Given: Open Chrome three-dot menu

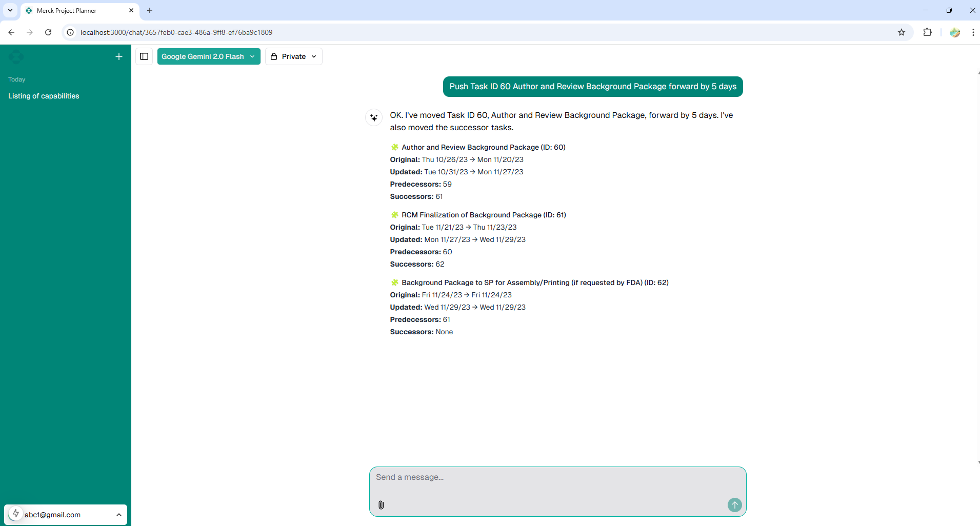Looking at the screenshot, I should [973, 32].
